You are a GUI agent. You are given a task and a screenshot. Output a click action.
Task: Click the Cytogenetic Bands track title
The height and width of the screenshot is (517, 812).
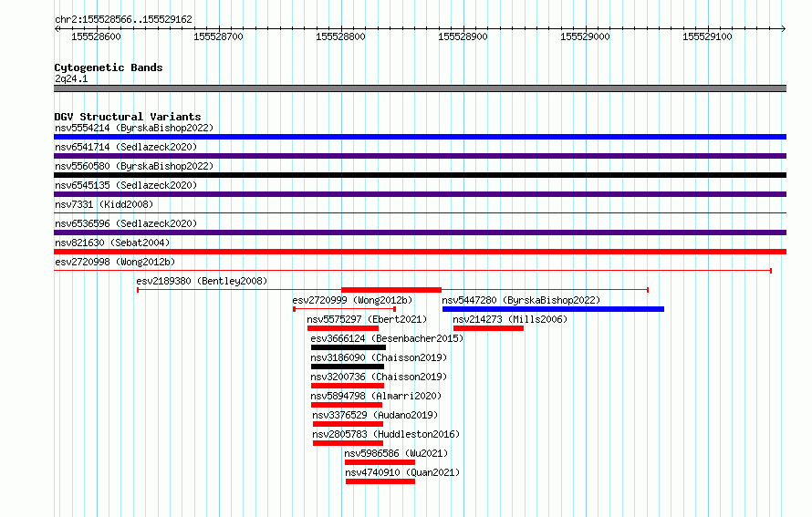tap(109, 67)
